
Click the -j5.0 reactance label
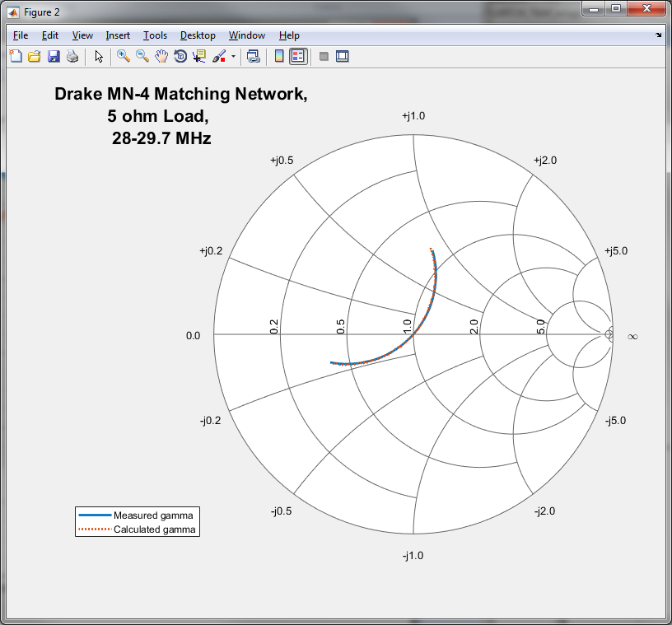coord(615,421)
